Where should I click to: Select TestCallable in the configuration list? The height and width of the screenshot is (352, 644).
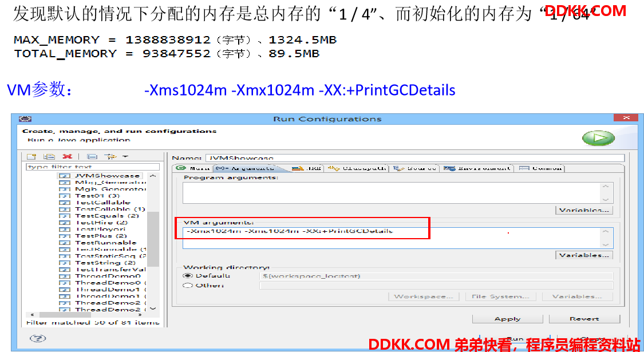coord(102,203)
